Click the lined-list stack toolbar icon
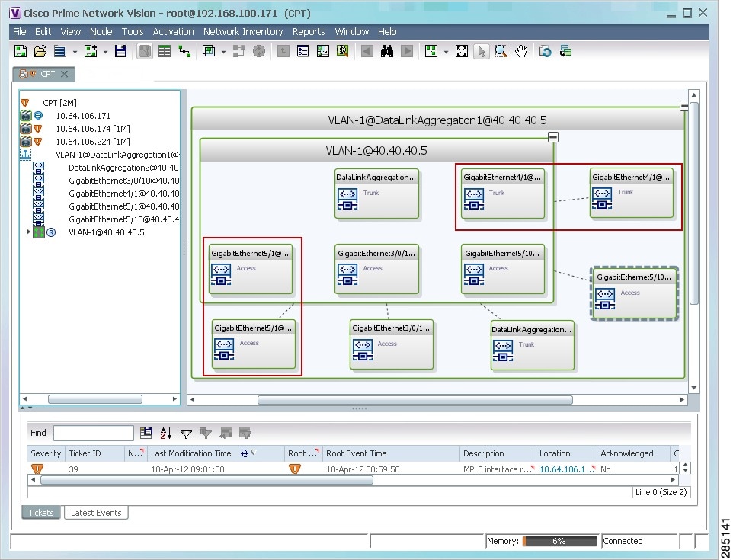This screenshot has width=733, height=560. pos(60,51)
